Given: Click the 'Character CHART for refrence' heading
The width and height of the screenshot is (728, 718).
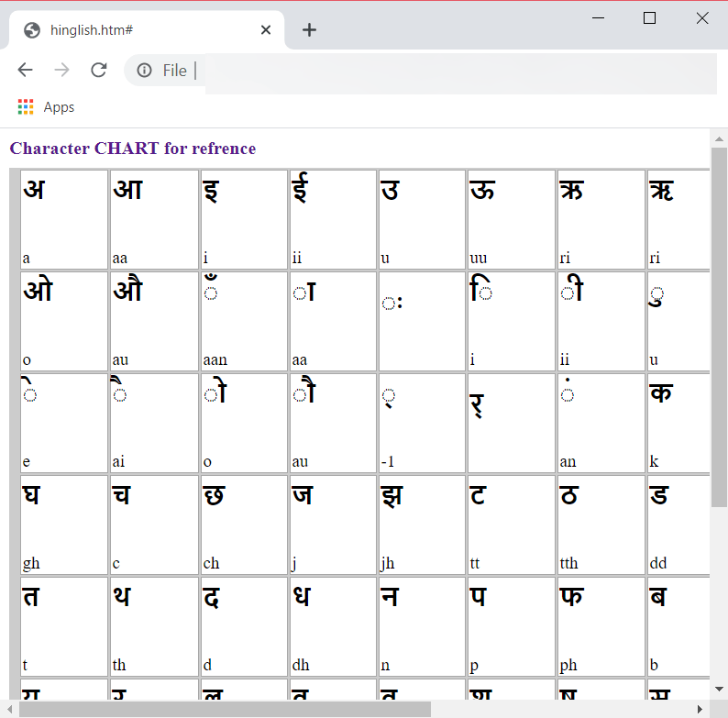Looking at the screenshot, I should [x=133, y=149].
